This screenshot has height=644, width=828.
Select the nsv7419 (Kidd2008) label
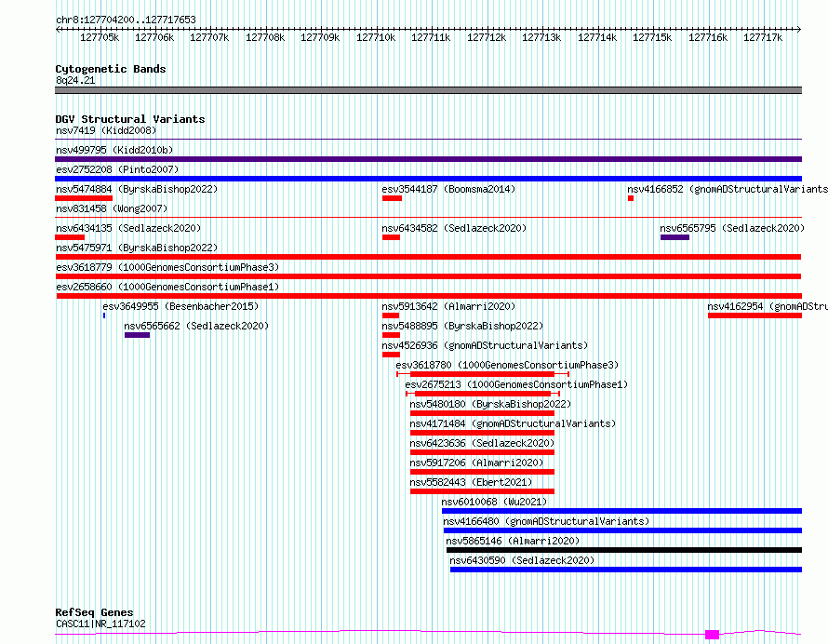[106, 130]
